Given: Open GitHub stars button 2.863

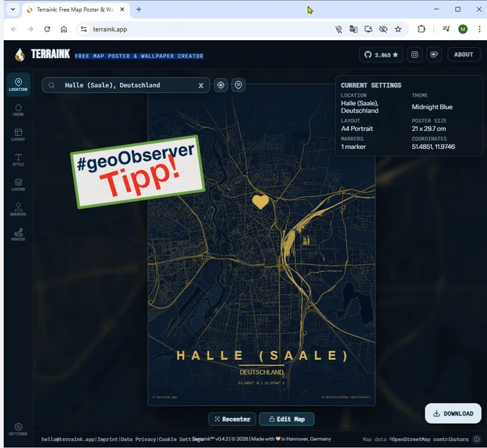Looking at the screenshot, I should click(381, 54).
